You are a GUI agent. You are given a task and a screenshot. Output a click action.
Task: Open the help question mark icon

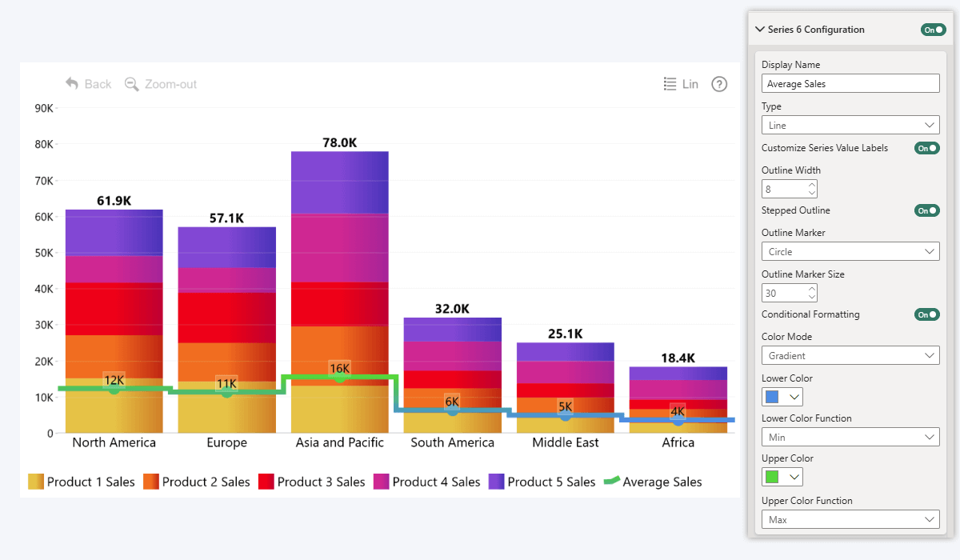(x=719, y=84)
